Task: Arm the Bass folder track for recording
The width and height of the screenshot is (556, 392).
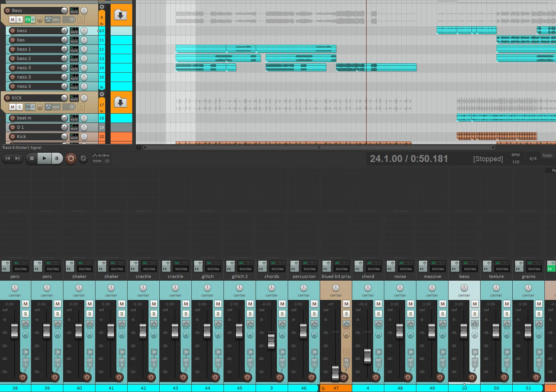Action: [7, 10]
